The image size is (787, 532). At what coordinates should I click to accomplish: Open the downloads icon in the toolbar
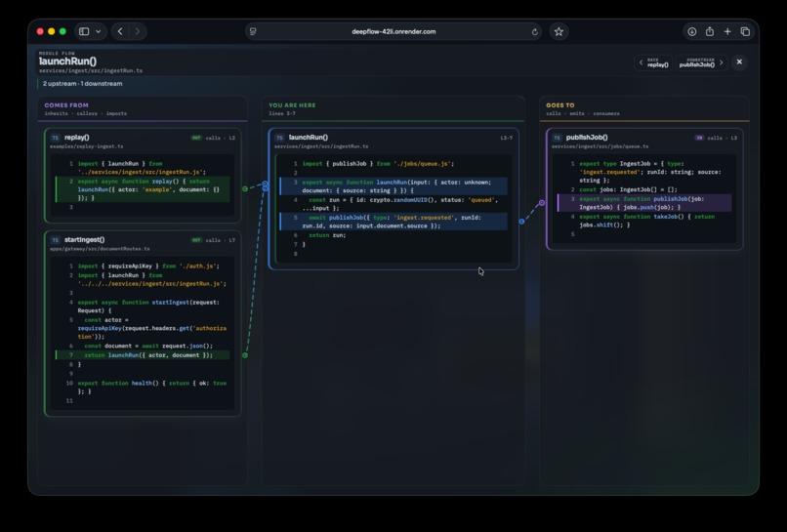click(691, 31)
